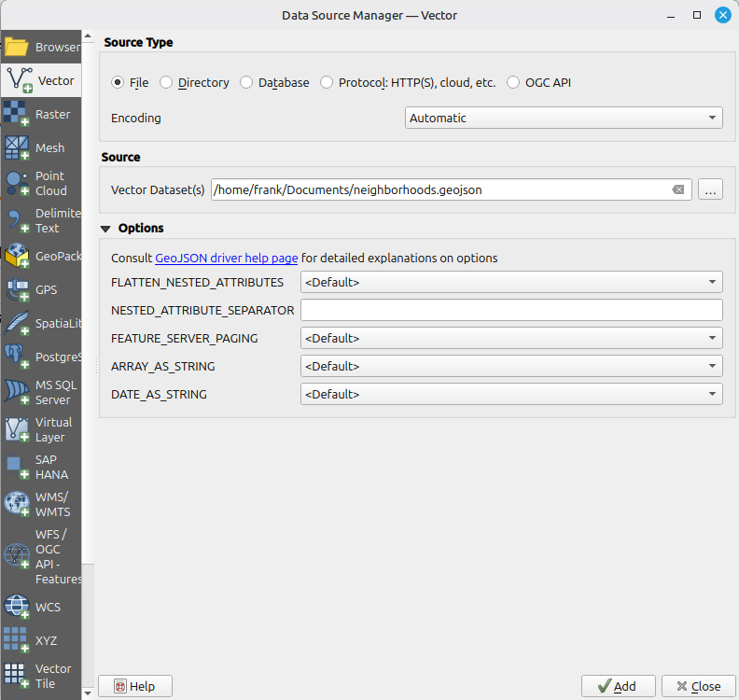The width and height of the screenshot is (739, 700).
Task: Open the GeoJSON driver help page link
Action: point(226,258)
